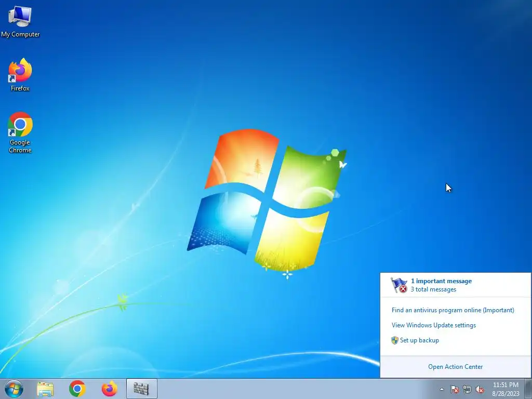Screen dimensions: 532x399
Task: Click the muted volume speaker tray icon
Action: point(480,389)
